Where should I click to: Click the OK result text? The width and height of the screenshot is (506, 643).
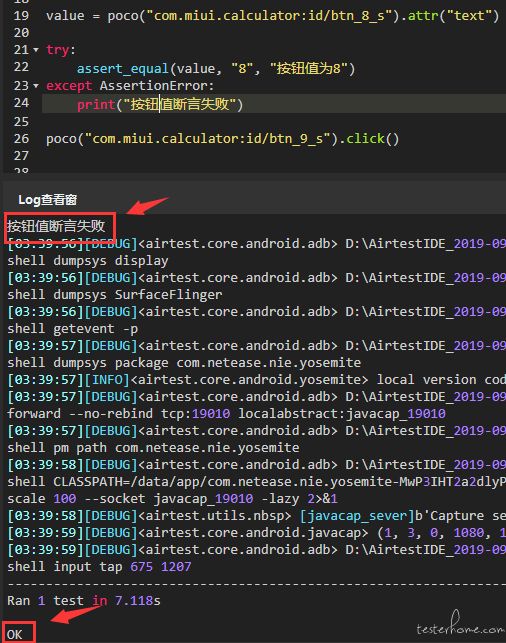(x=15, y=634)
